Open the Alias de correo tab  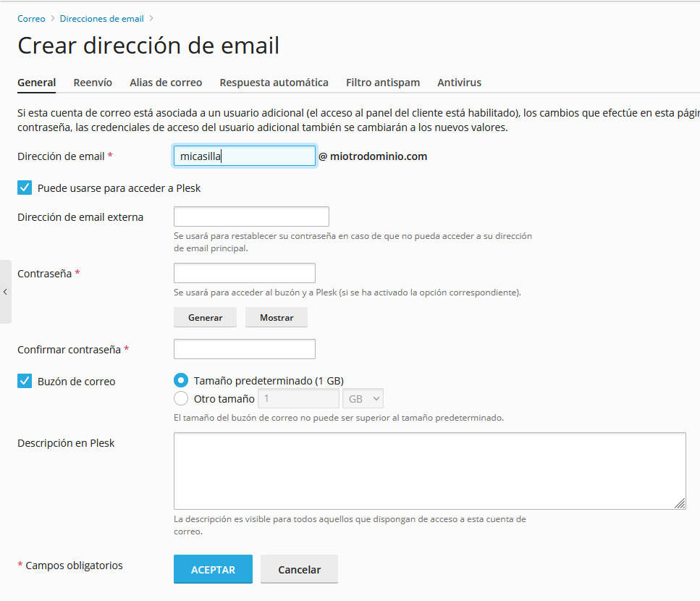[x=166, y=83]
